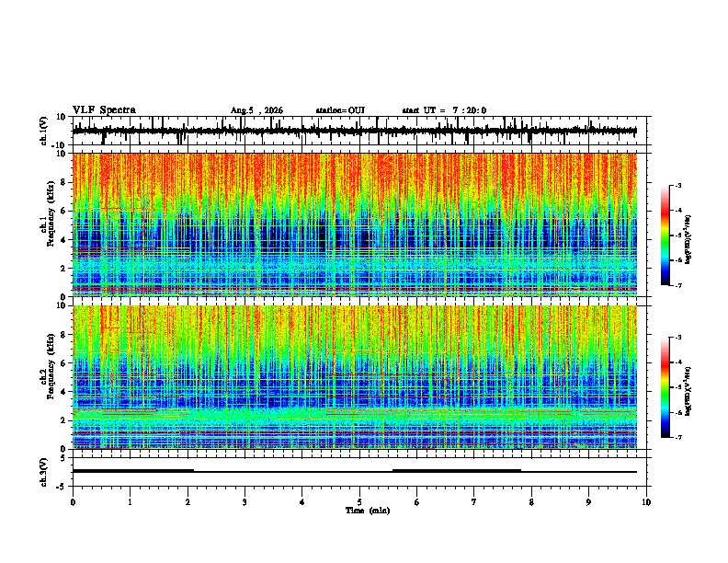Click time axis tick label "8"
The width and height of the screenshot is (728, 563).
click(x=531, y=502)
